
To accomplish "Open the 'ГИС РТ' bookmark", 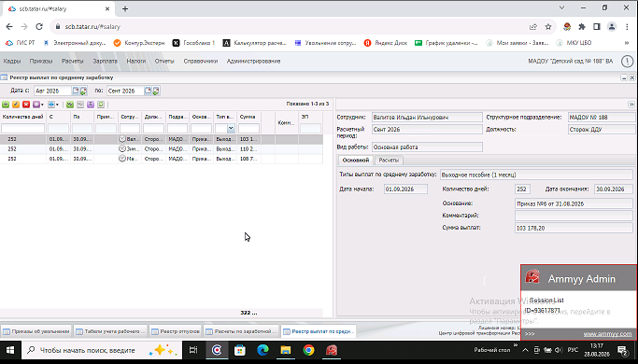I will pos(21,43).
